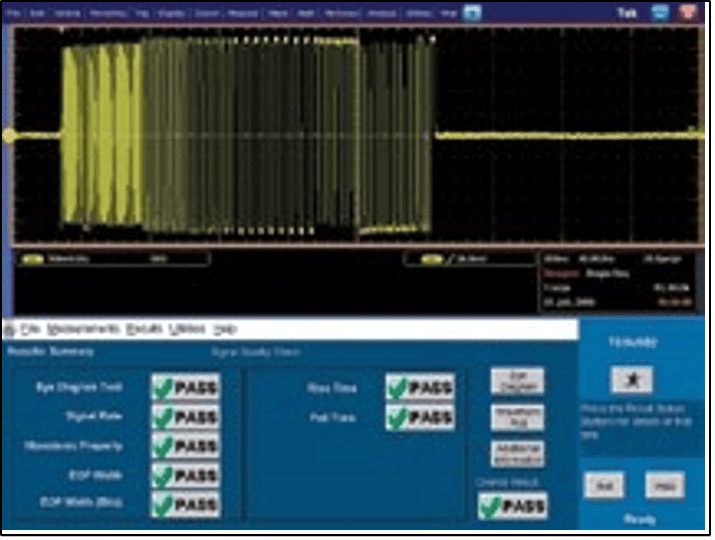Click the Rise Time PASS indicator
The image size is (715, 540).
coord(420,386)
